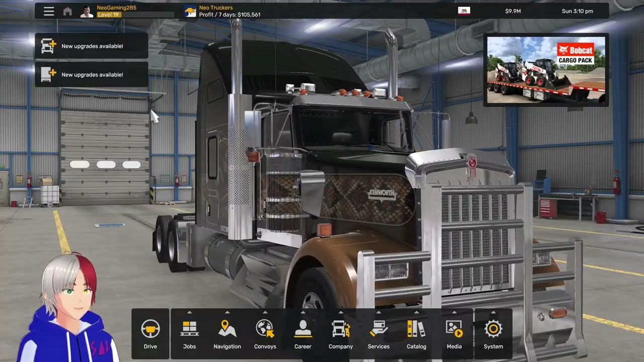Select the Convoys label
The height and width of the screenshot is (362, 644).
click(x=265, y=346)
